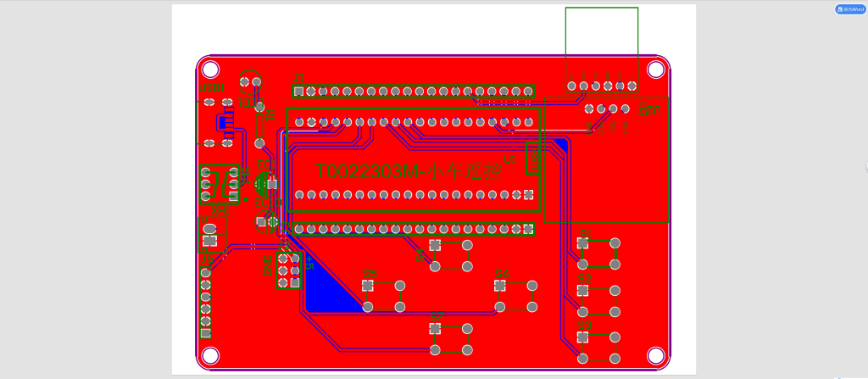This screenshot has width=868, height=379.
Task: Click the square pad of switch S5
Action: pos(367,286)
